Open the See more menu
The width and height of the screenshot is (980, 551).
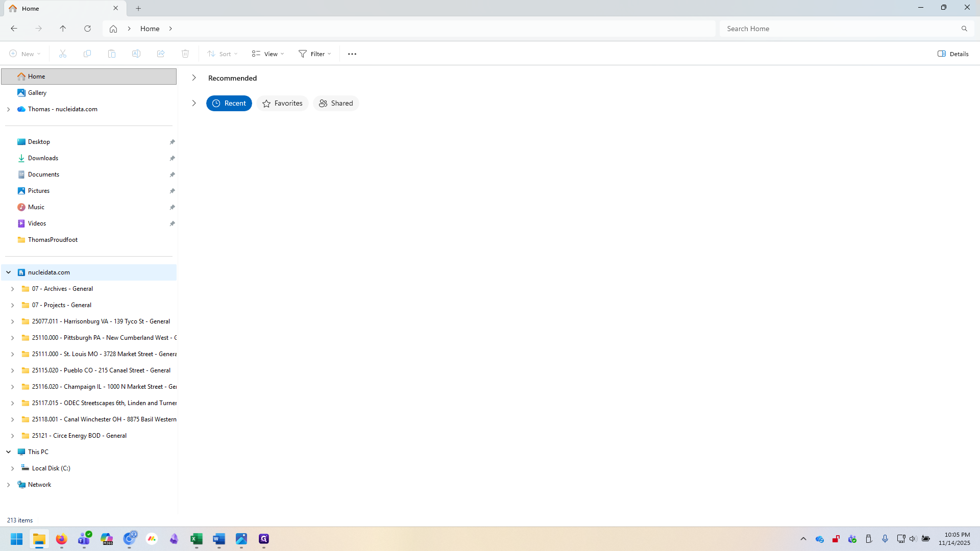[x=352, y=54]
